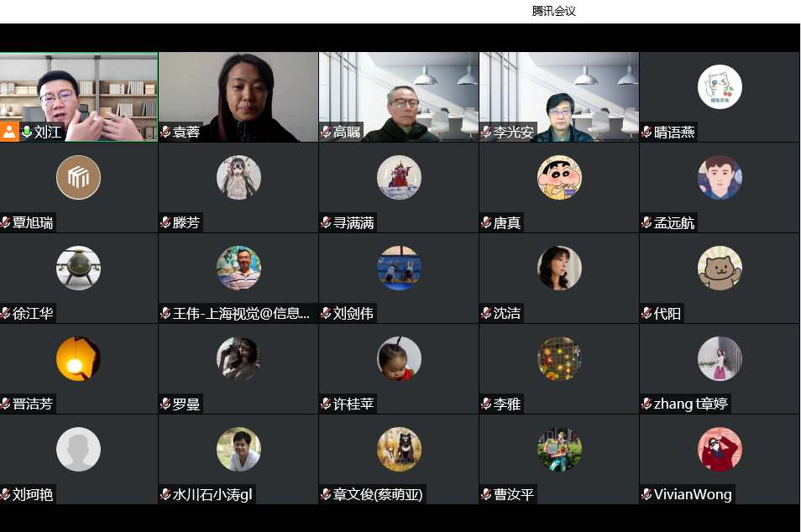The image size is (801, 532).
Task: Click the green microphone icon next to 刘江
Action: [x=27, y=132]
